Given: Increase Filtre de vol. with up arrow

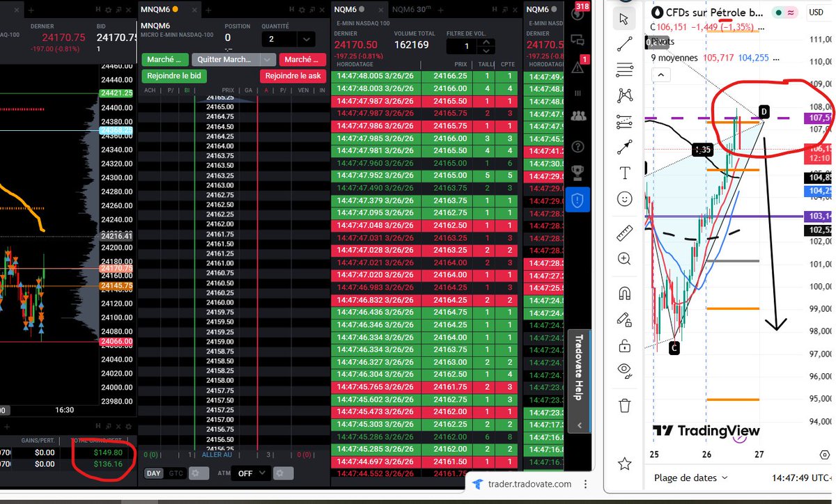Looking at the screenshot, I should (x=488, y=42).
